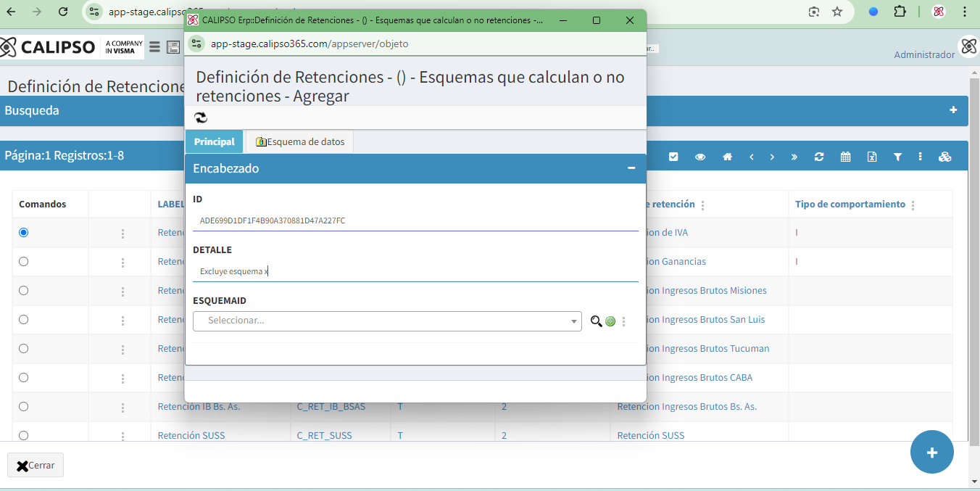Select radio for Retencion Ganancias row
The height and width of the screenshot is (491, 980).
[x=24, y=261]
